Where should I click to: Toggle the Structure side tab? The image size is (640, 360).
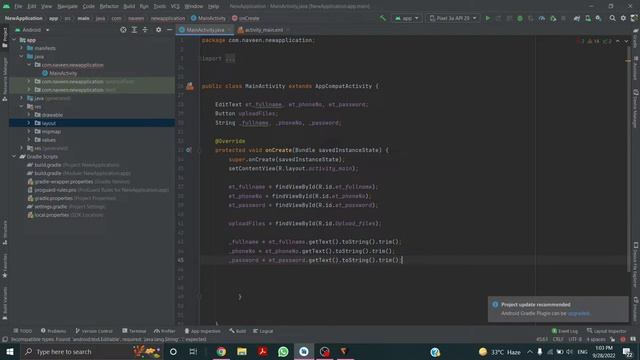click(4, 233)
